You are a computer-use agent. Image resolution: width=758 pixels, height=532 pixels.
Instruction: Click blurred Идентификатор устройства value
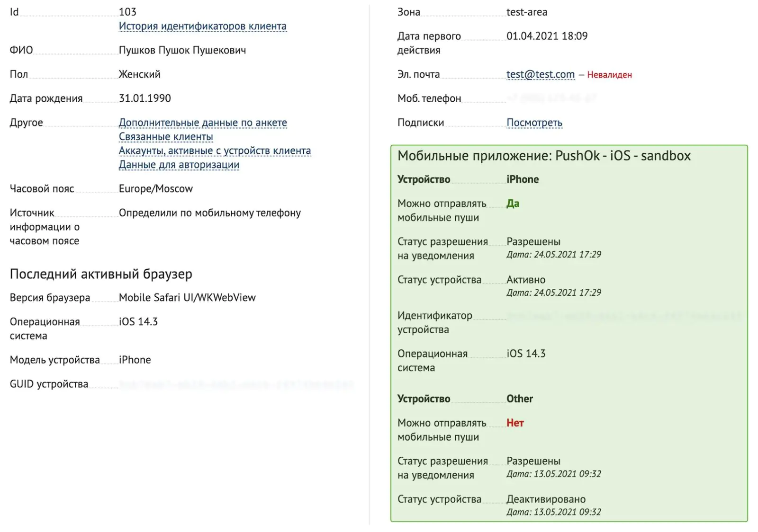click(624, 316)
